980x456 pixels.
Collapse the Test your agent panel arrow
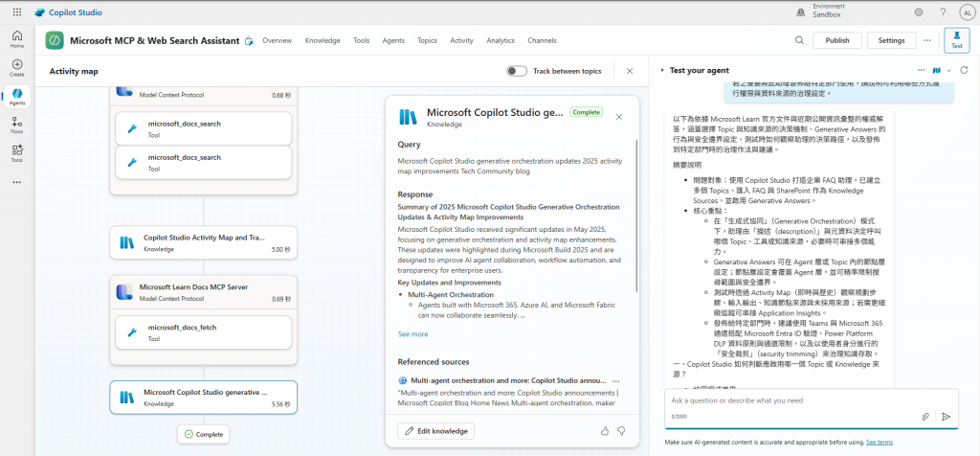(x=662, y=71)
